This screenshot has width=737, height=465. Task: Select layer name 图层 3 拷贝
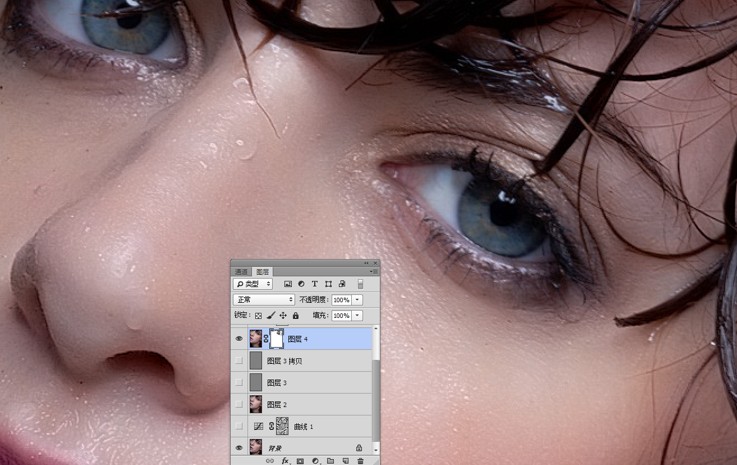[x=284, y=361]
